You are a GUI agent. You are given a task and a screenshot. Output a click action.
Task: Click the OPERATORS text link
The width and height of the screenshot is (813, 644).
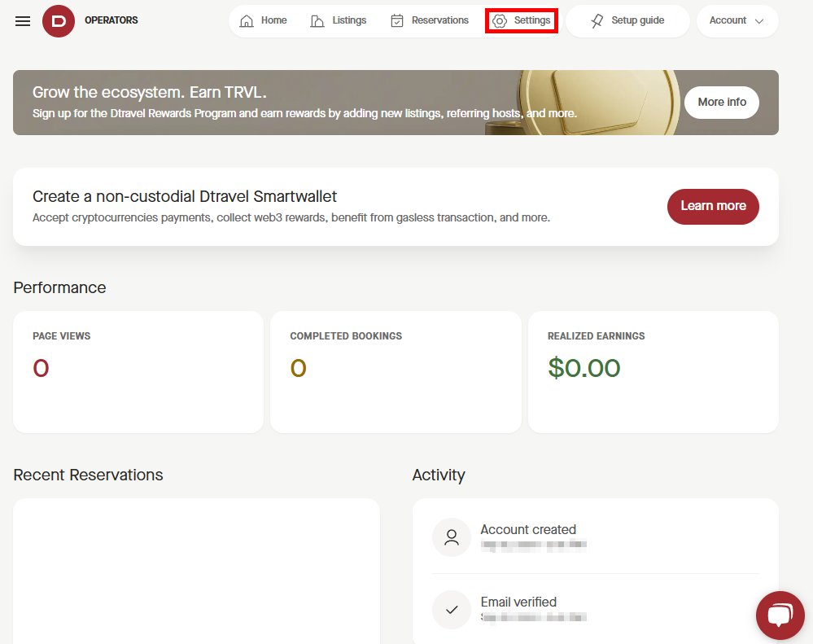[x=111, y=20]
